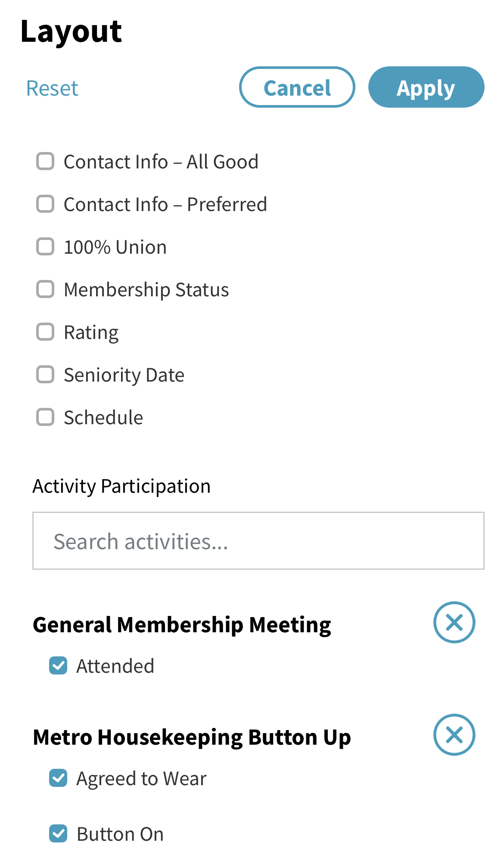
Task: Click the Apply button
Action: [x=426, y=87]
